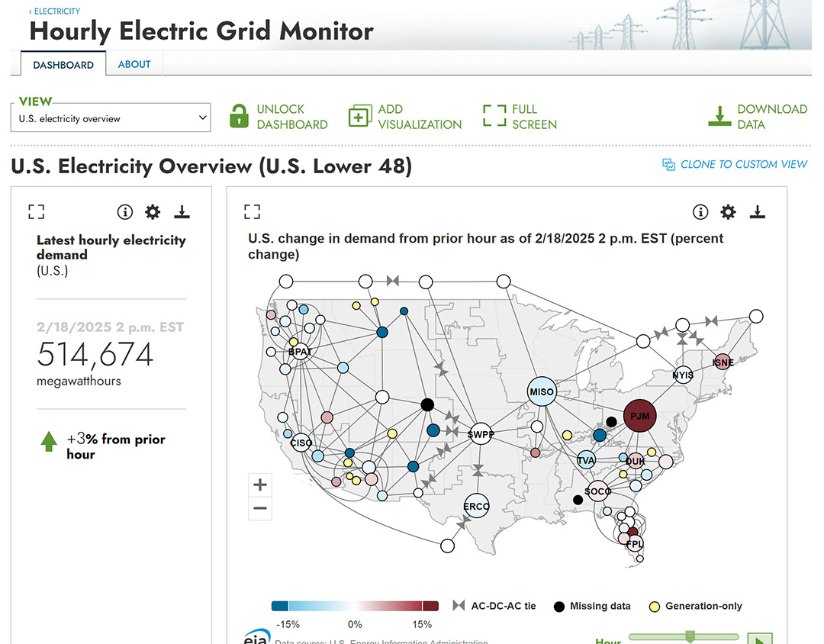
Task: Switch to the ABOUT tab
Action: (134, 64)
